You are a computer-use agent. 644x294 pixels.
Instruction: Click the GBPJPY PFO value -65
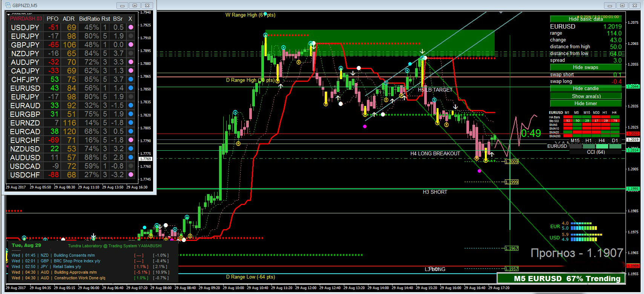coord(54,45)
